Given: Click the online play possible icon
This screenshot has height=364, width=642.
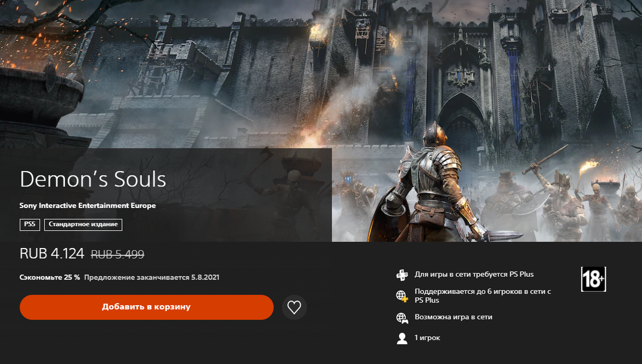Looking at the screenshot, I should [402, 317].
